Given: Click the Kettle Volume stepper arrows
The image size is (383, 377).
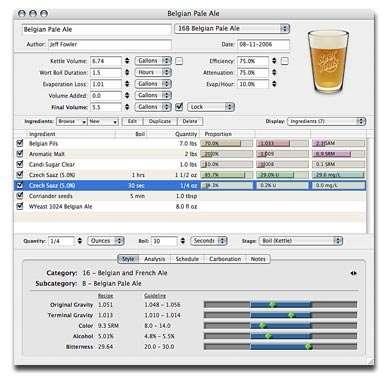Looking at the screenshot, I should pyautogui.click(x=127, y=61).
